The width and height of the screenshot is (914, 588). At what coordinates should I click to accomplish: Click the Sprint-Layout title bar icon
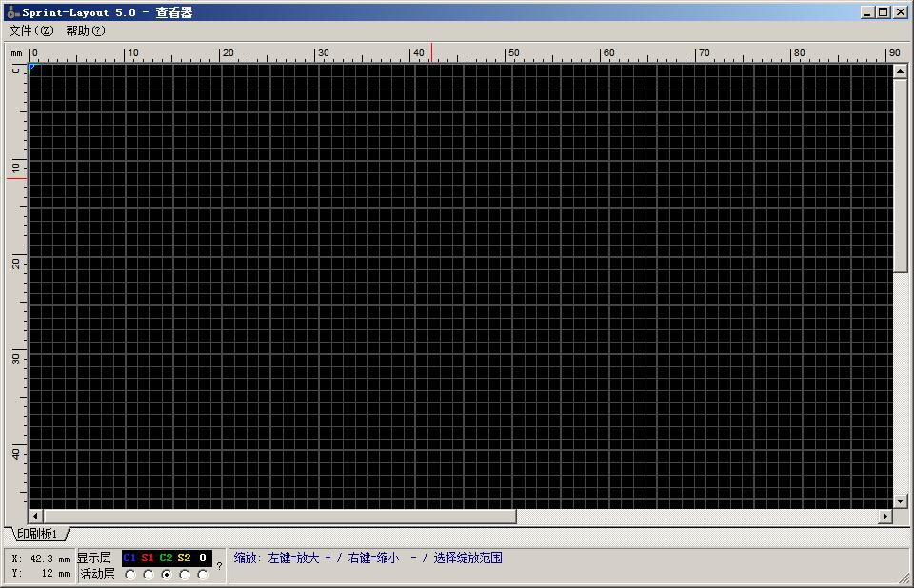click(12, 12)
